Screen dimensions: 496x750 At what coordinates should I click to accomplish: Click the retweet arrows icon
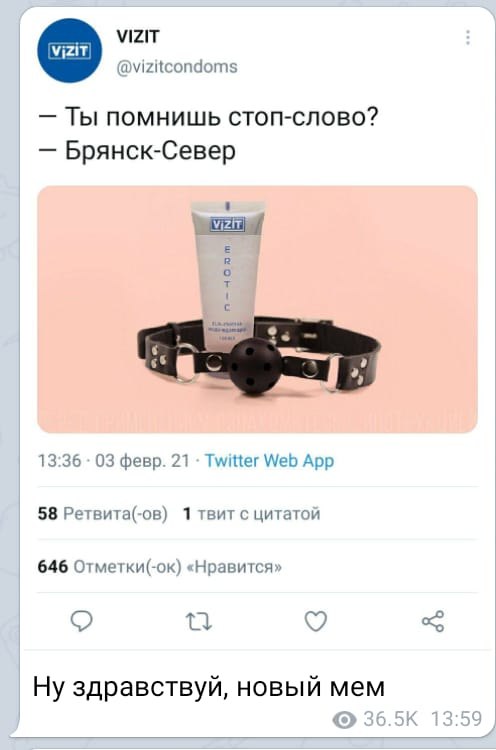coord(198,622)
